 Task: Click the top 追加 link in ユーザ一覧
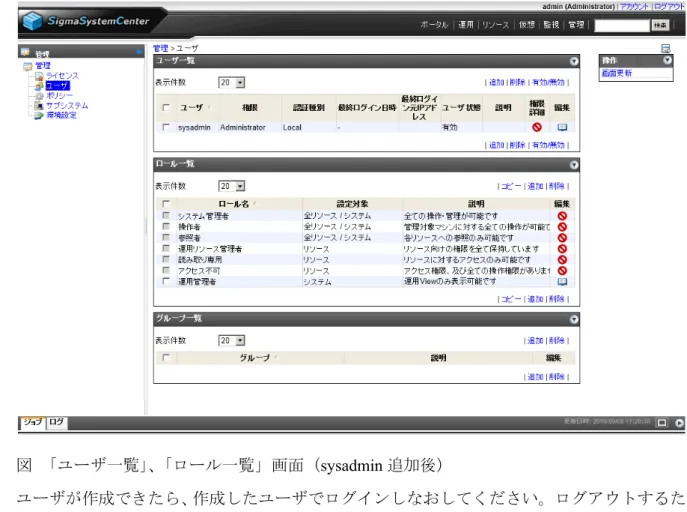(497, 82)
